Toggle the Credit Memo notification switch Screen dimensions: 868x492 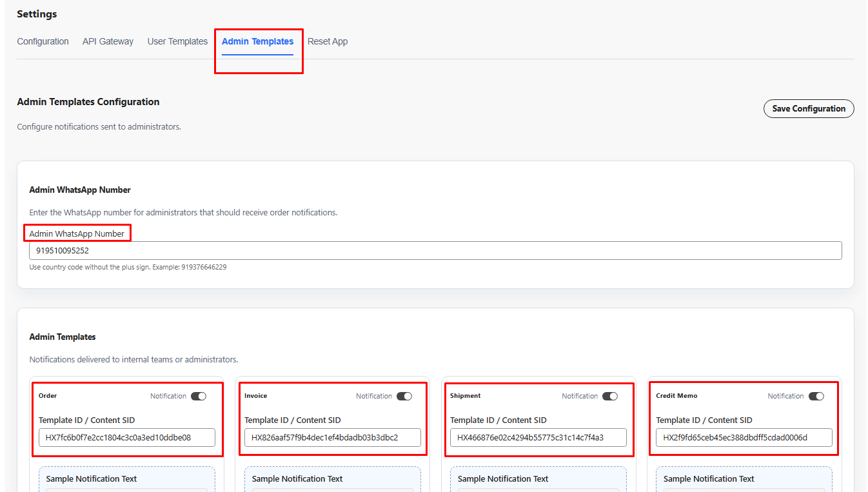coord(816,396)
